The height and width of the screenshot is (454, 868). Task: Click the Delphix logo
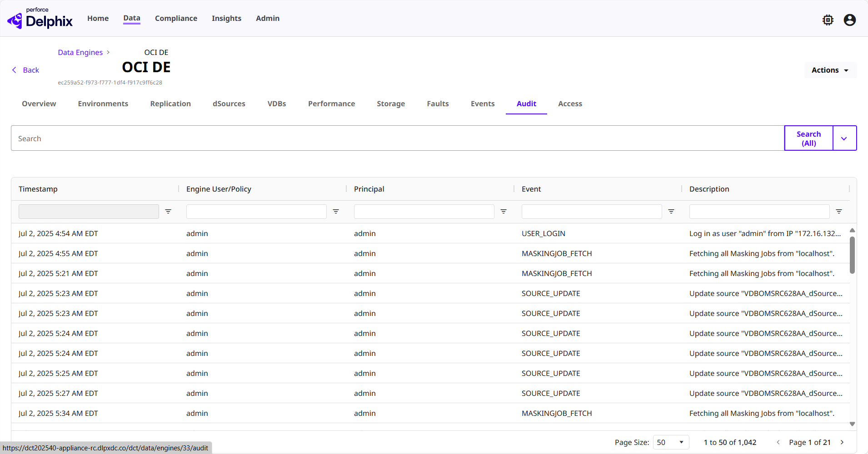[x=40, y=19]
